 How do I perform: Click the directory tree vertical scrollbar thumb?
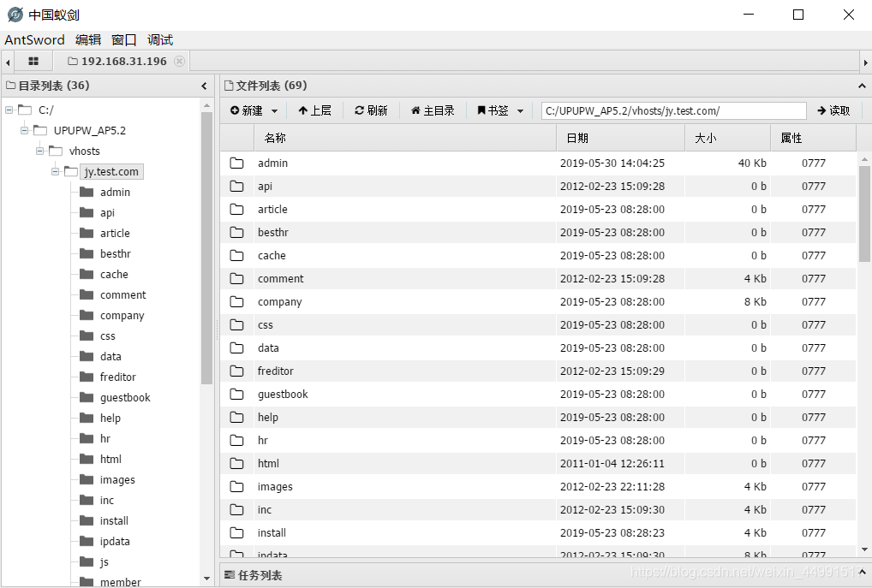point(206,248)
